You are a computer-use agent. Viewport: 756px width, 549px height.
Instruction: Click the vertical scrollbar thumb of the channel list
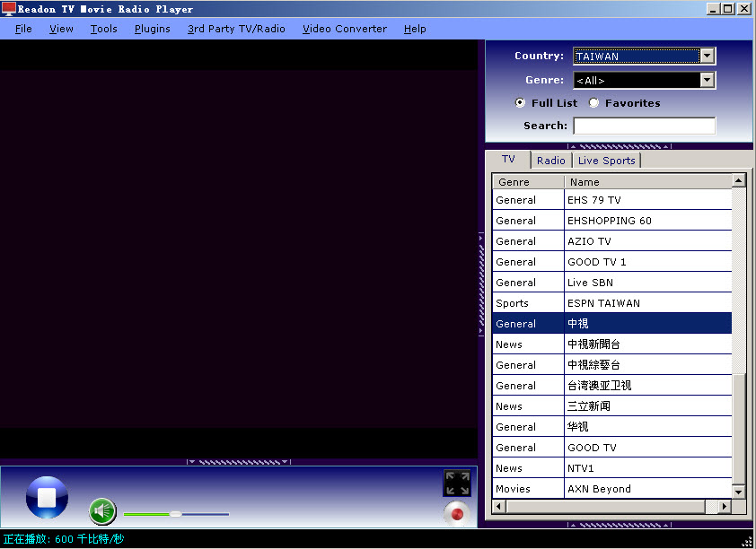(x=739, y=430)
